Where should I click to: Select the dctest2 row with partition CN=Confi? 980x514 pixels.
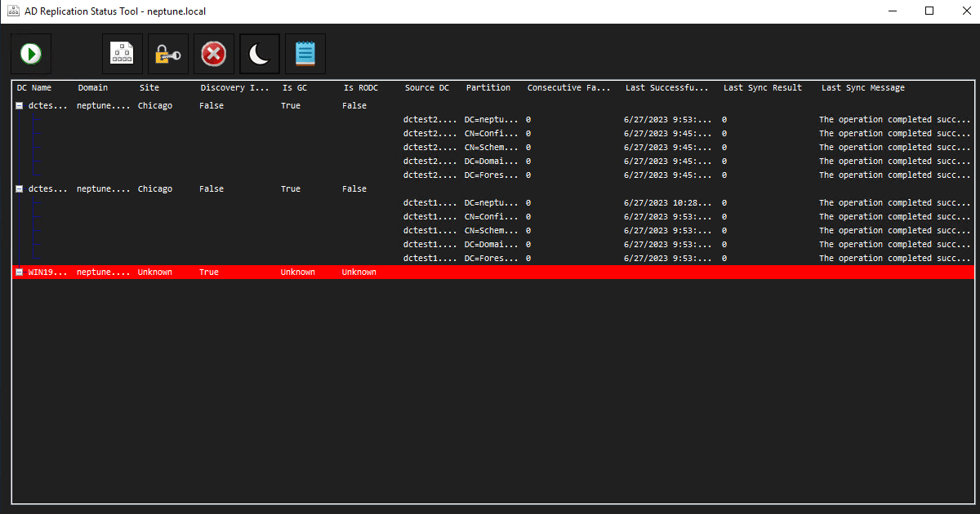tap(494, 134)
